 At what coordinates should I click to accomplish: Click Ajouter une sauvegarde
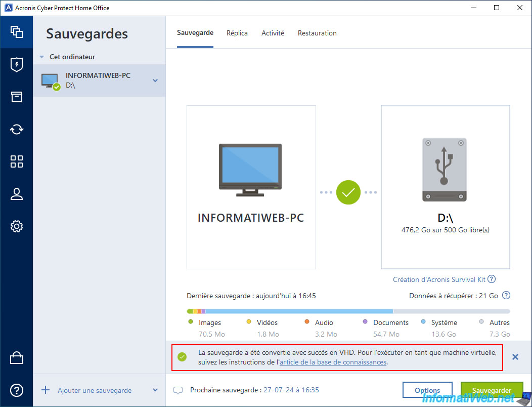pyautogui.click(x=95, y=390)
